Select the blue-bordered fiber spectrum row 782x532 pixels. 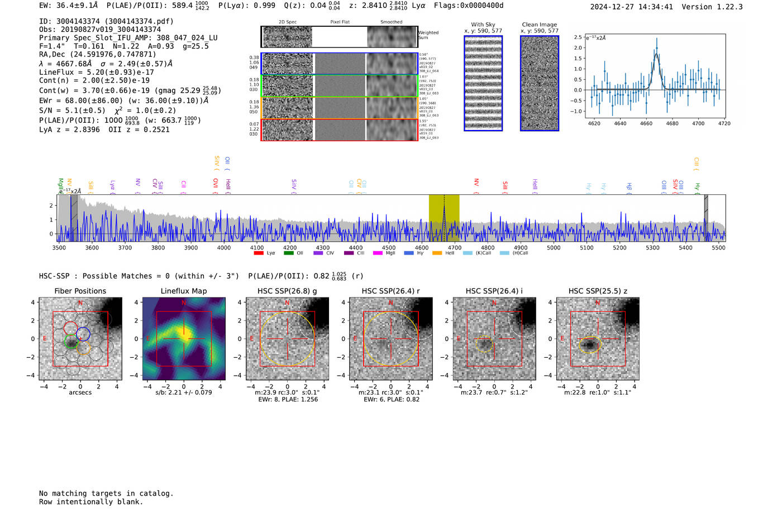click(x=339, y=64)
